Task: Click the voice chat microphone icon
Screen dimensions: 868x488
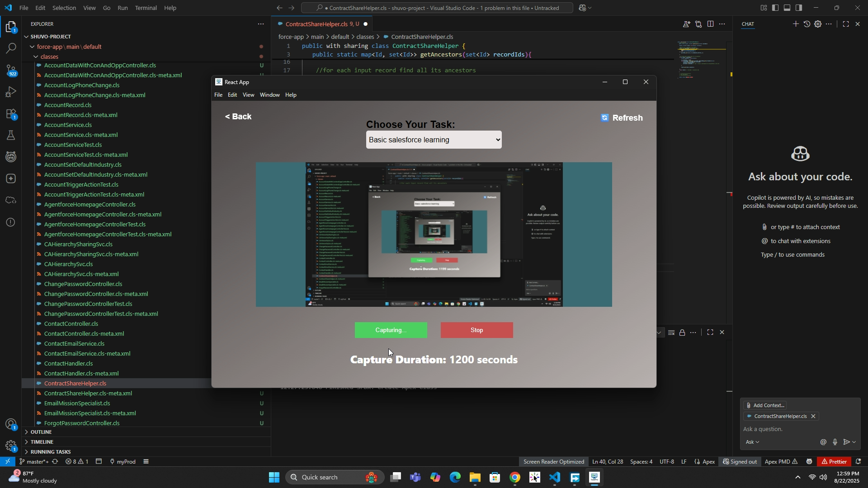Action: coord(835,442)
